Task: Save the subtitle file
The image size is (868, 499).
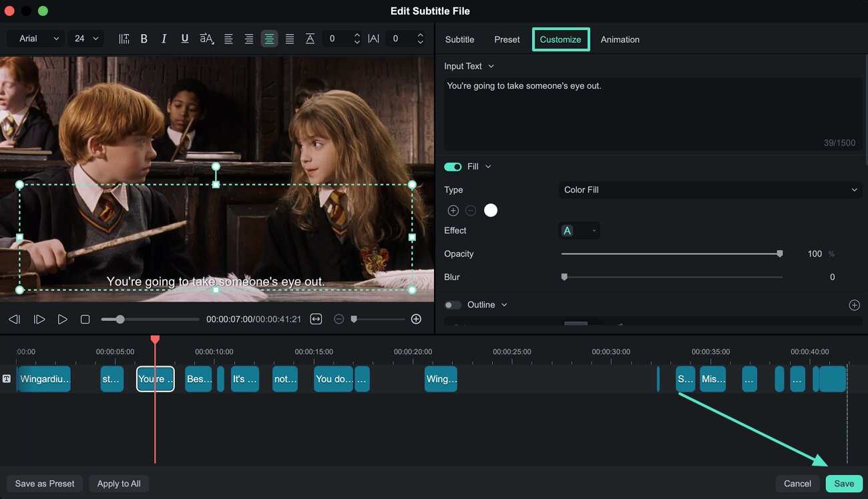Action: point(844,484)
